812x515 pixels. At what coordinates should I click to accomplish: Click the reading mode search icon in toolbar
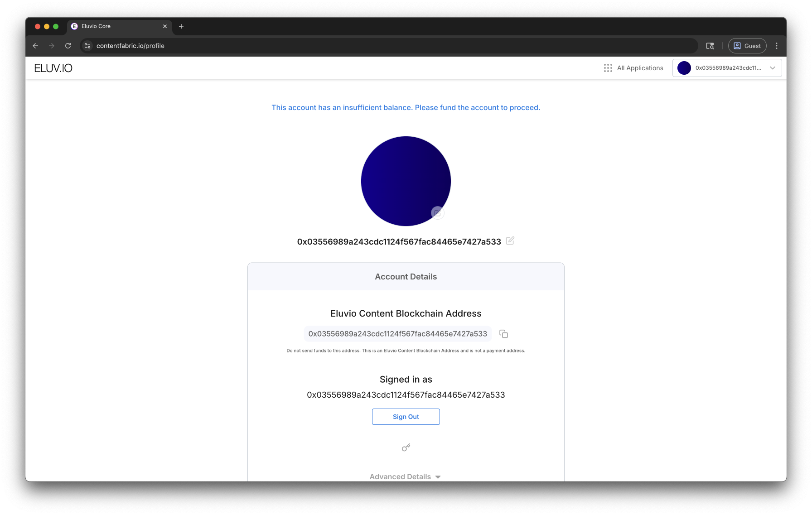tap(710, 46)
